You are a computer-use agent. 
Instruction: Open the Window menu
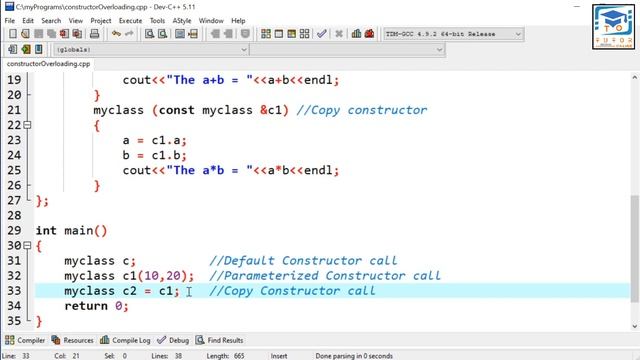[211, 20]
